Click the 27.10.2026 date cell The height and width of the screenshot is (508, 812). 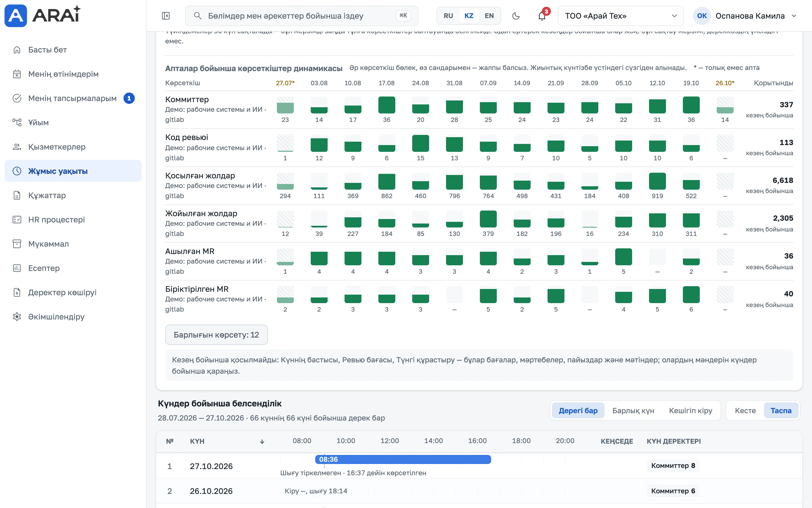click(x=211, y=466)
